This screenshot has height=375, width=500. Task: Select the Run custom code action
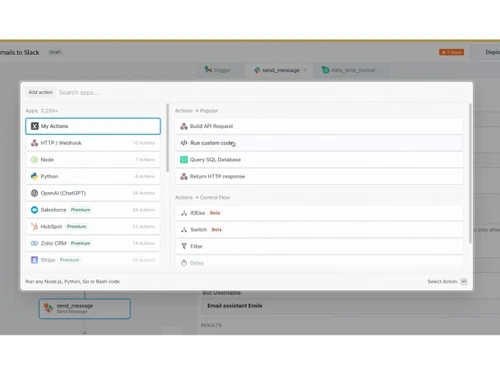point(319,143)
